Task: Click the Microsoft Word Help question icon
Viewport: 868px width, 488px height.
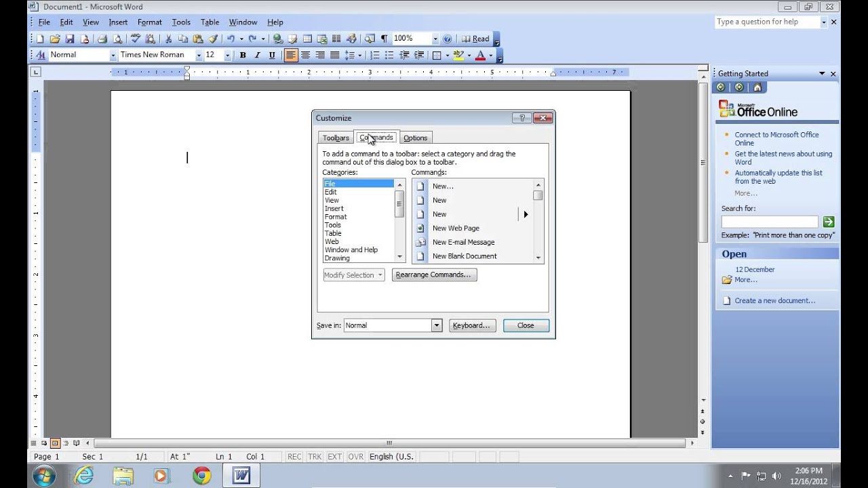Action: pyautogui.click(x=447, y=39)
